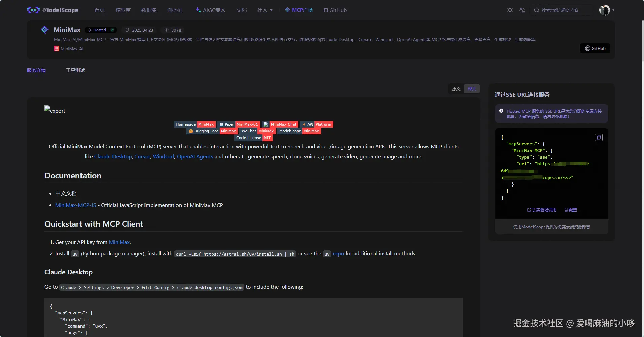
Task: Click the Hosted status badge
Action: pos(101,30)
